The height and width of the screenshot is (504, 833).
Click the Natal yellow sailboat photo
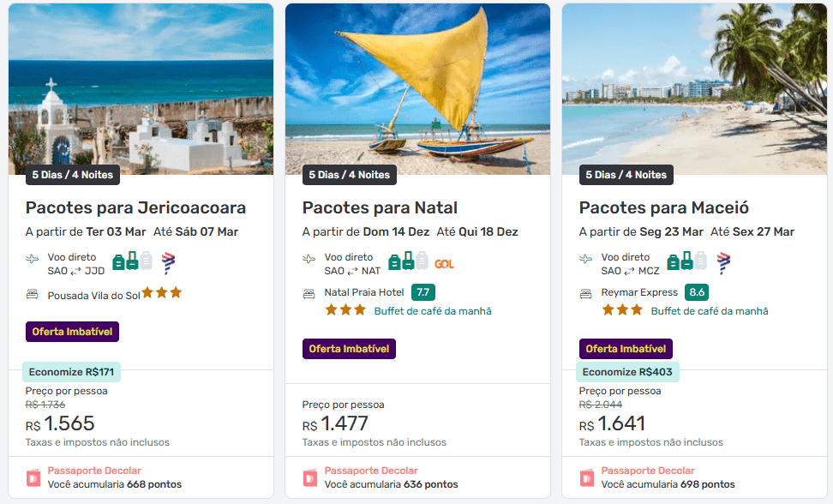(x=417, y=86)
